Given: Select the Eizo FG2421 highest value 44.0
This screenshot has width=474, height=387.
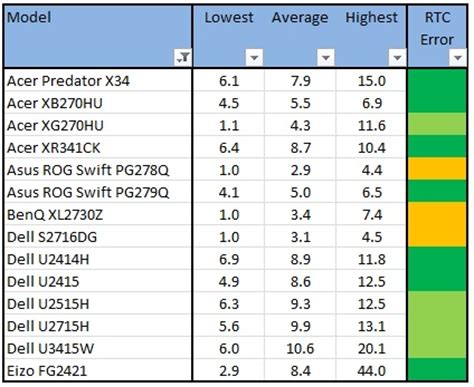Looking at the screenshot, I should tap(371, 370).
